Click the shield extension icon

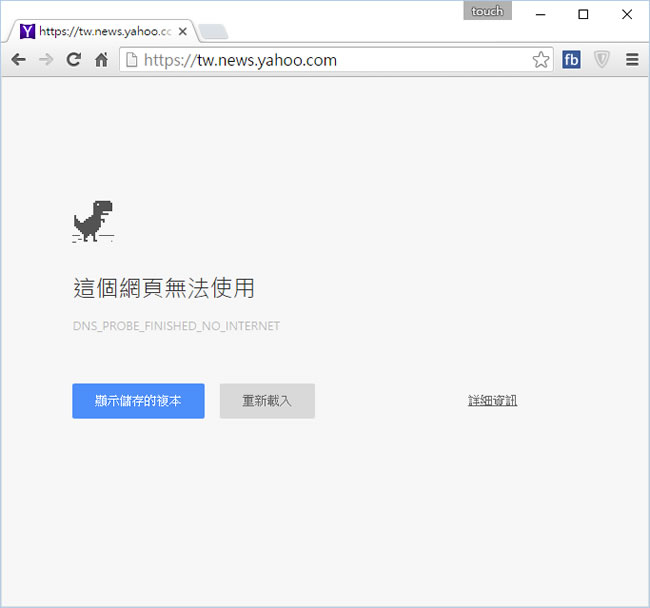tap(601, 60)
